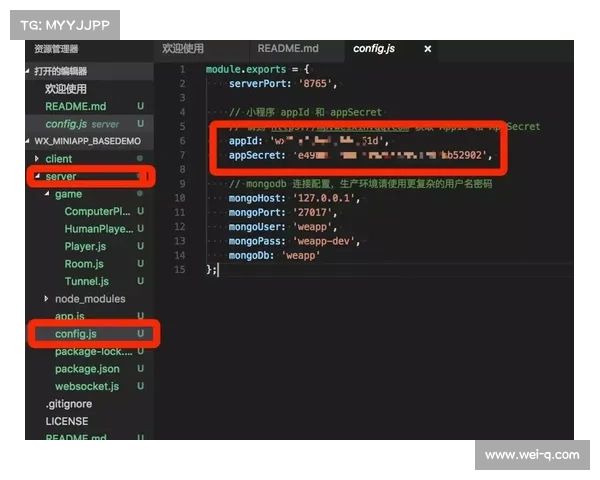Switch to the README.md editor tab

tap(287, 48)
